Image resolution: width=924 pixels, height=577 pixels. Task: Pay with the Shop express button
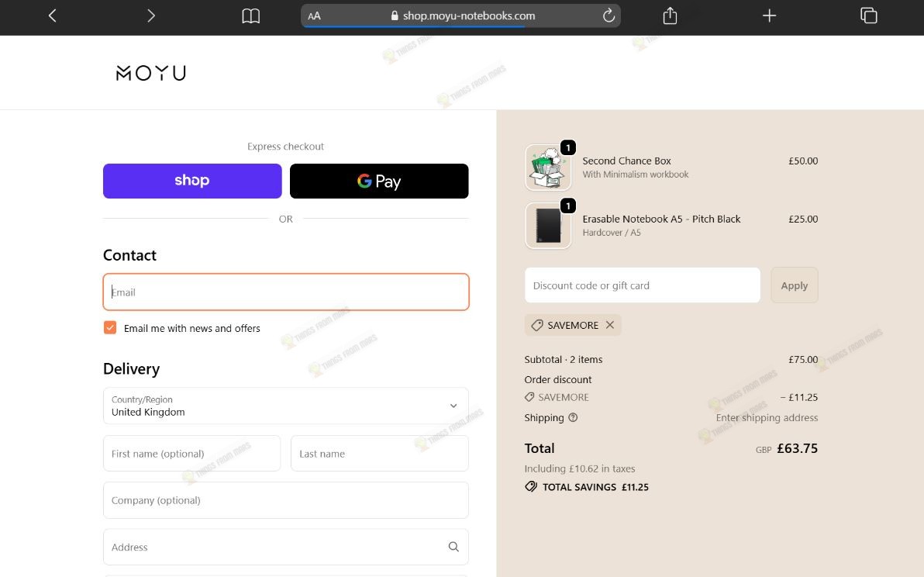pos(192,181)
